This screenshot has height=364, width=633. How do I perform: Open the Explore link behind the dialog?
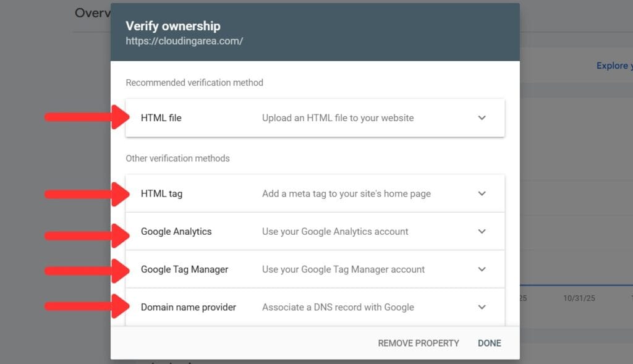click(613, 66)
